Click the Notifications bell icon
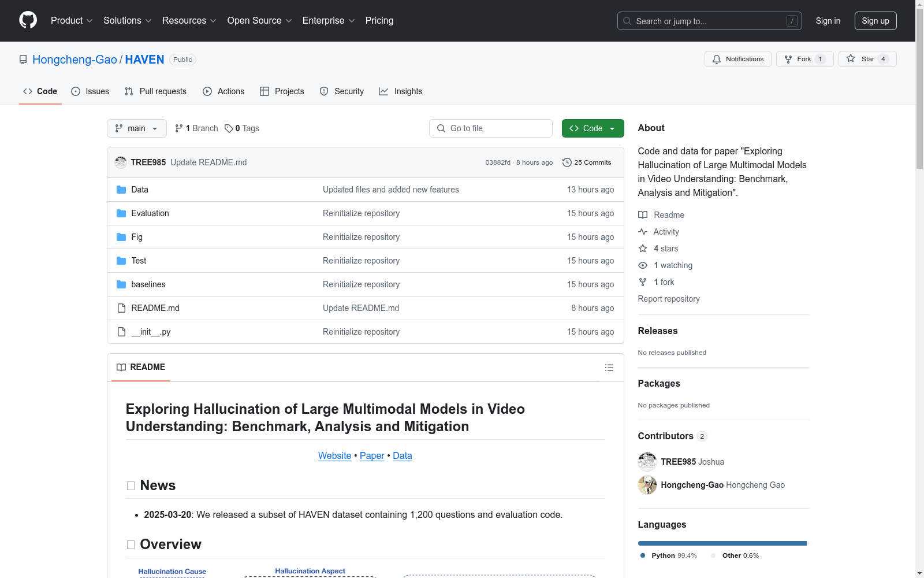The width and height of the screenshot is (924, 578). [717, 59]
